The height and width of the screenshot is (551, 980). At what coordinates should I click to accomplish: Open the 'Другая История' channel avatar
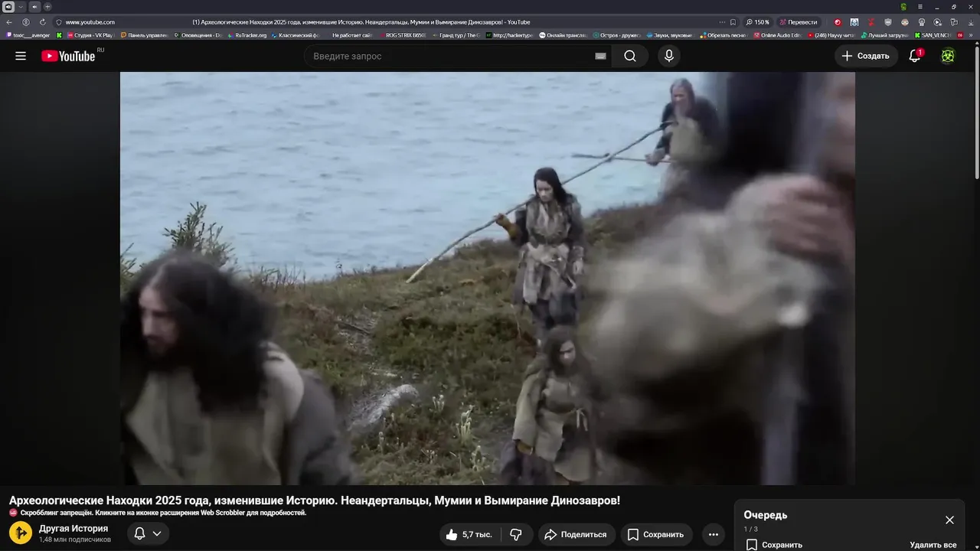click(x=21, y=533)
